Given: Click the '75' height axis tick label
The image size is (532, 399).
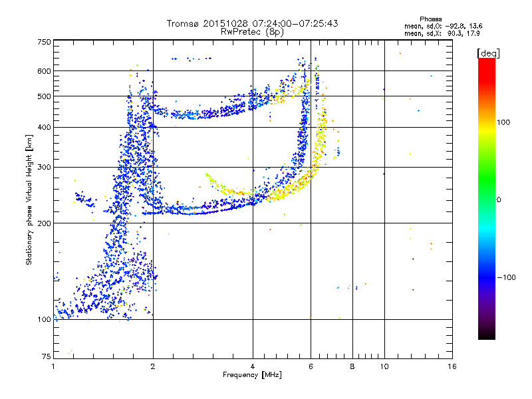Looking at the screenshot, I should point(47,356).
